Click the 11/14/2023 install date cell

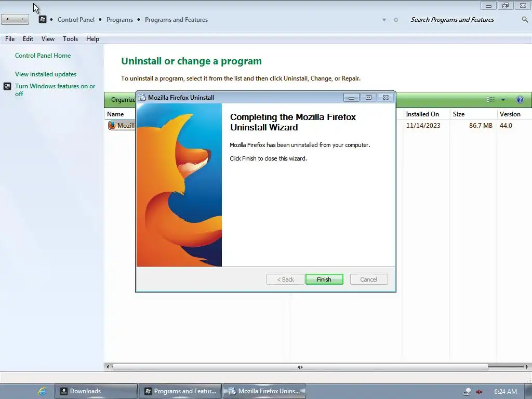coord(423,126)
